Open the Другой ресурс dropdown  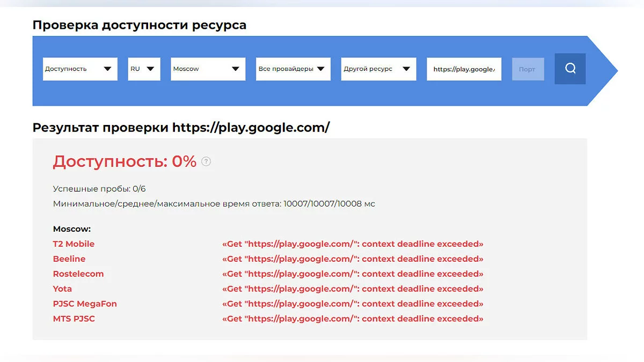[x=378, y=69]
